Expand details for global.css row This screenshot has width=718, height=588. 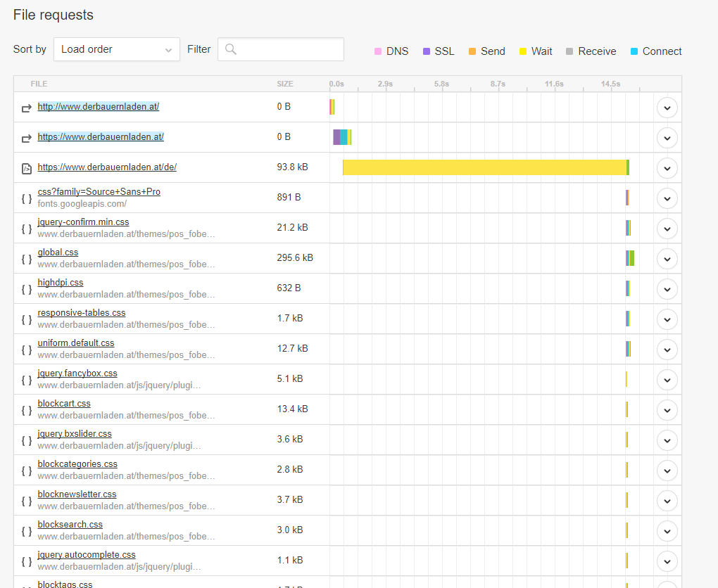coord(667,259)
